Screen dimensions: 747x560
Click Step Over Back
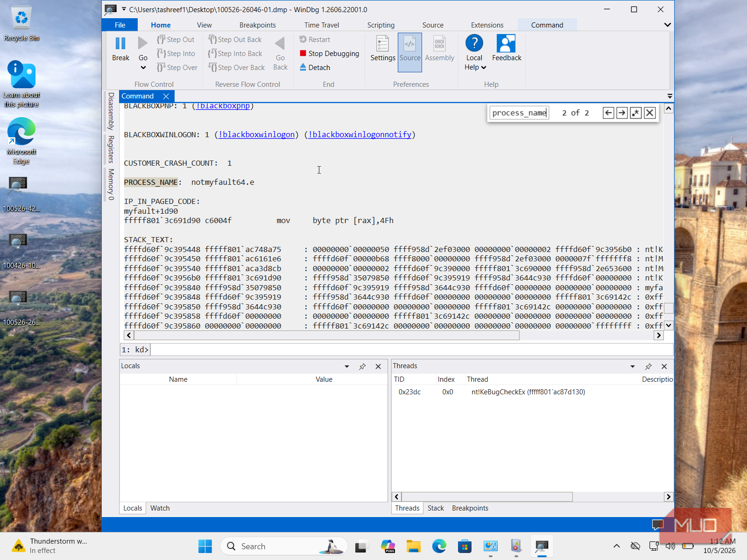point(237,68)
